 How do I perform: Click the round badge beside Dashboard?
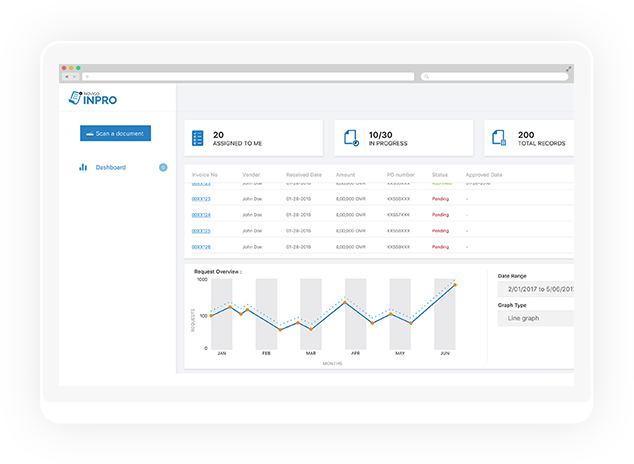163,167
